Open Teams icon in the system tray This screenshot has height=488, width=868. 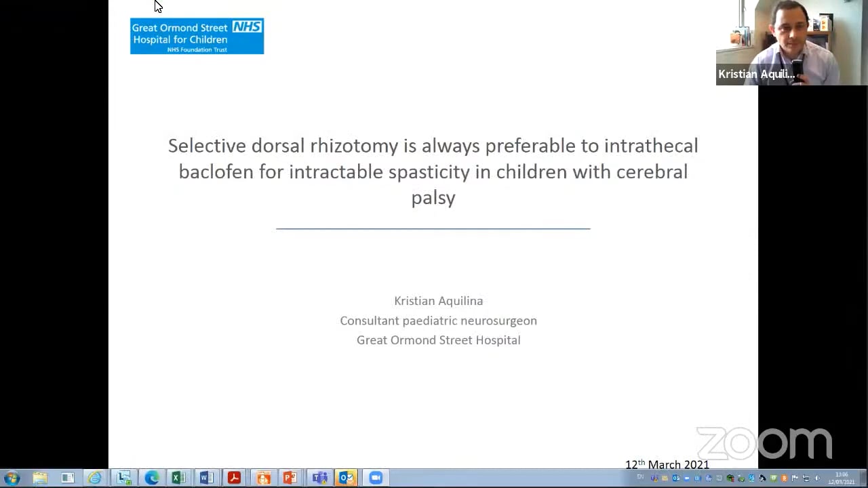pyautogui.click(x=654, y=479)
